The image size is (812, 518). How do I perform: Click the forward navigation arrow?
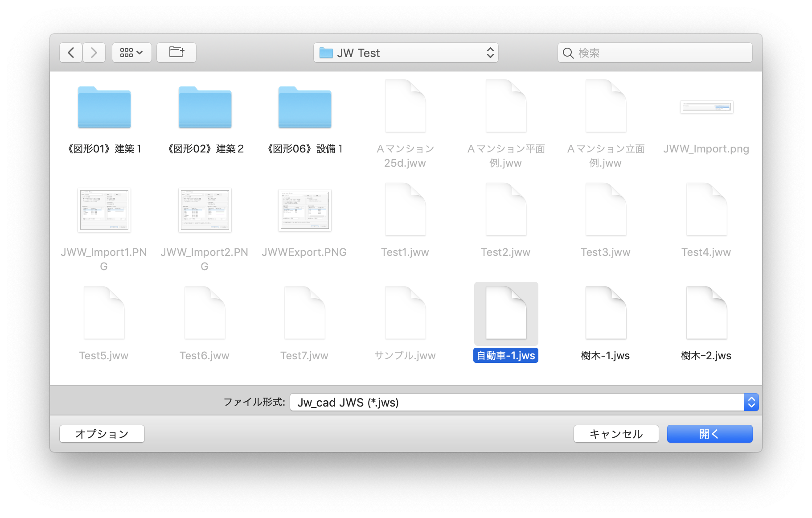(x=94, y=53)
